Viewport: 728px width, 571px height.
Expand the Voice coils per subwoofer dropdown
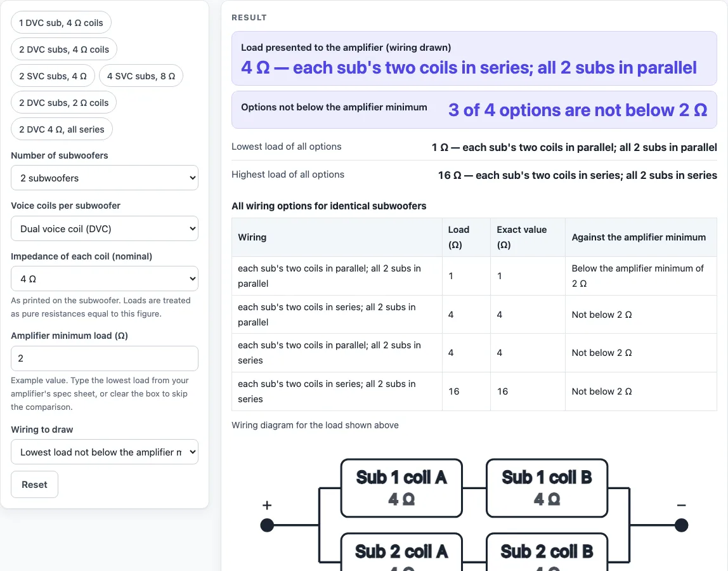coord(105,228)
